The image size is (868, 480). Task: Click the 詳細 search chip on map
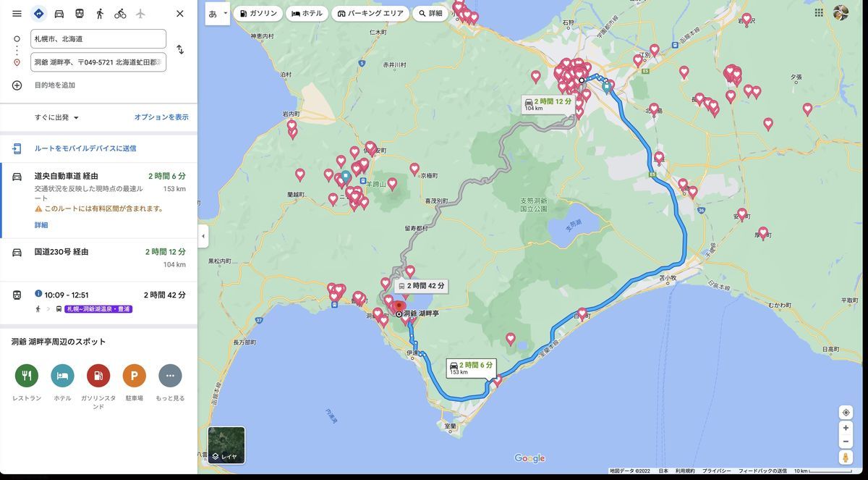click(x=430, y=14)
